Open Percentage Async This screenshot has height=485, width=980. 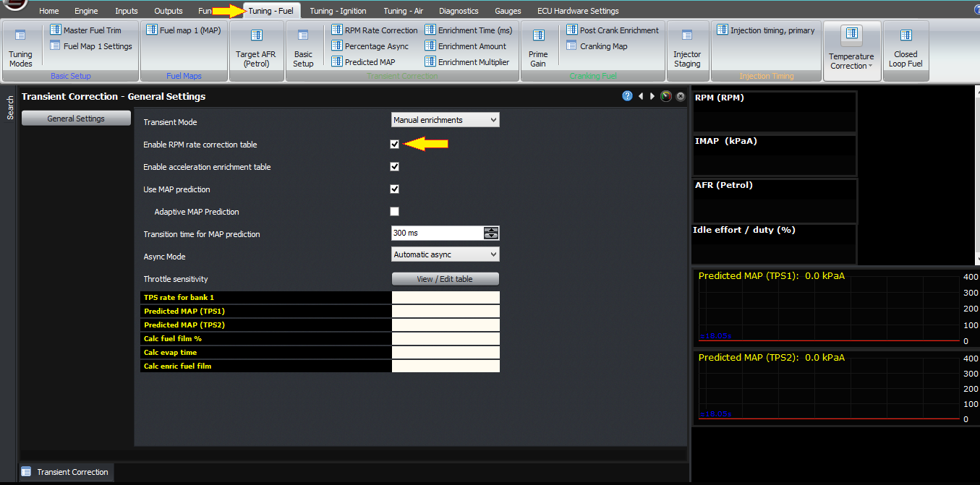(x=370, y=46)
